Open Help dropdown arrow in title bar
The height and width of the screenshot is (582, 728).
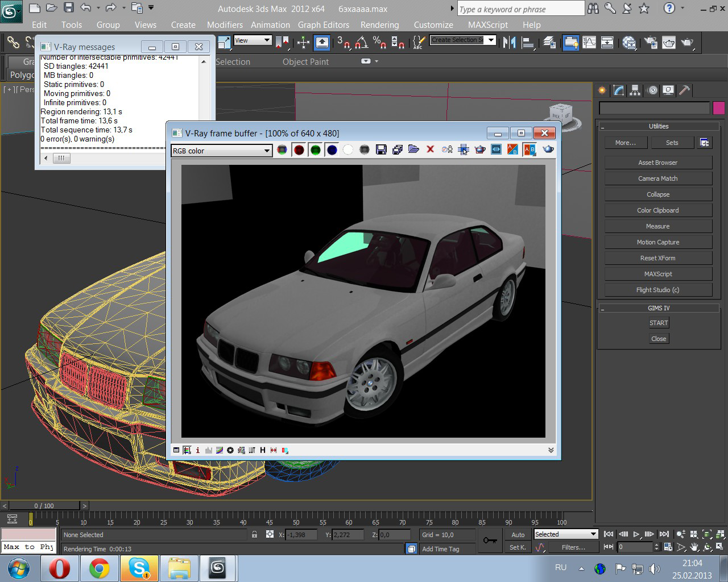(682, 9)
